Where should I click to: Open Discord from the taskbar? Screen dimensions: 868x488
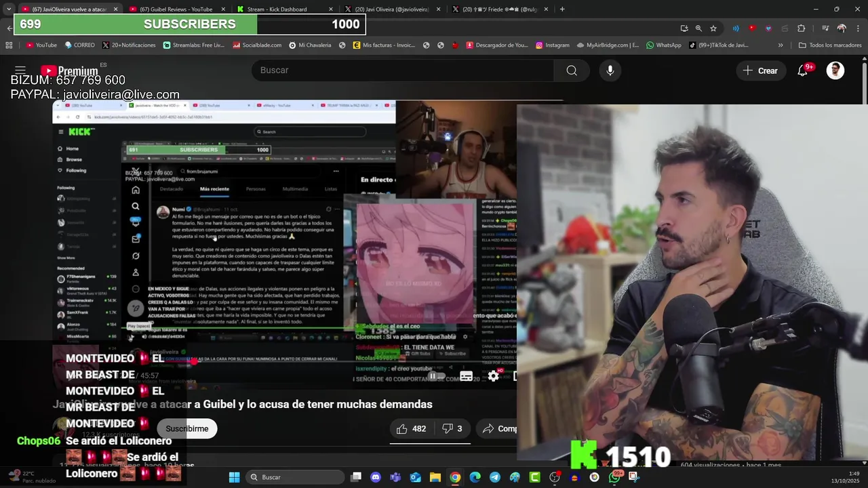pyautogui.click(x=376, y=477)
